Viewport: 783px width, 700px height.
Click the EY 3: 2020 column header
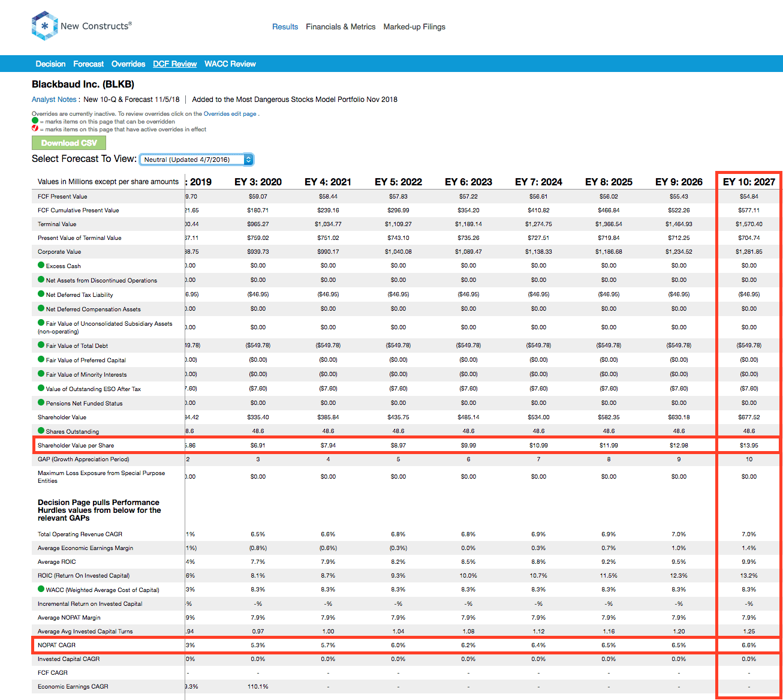click(x=258, y=182)
